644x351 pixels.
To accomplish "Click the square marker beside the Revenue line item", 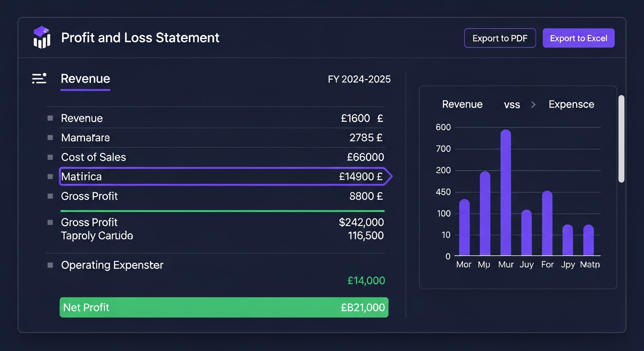I will [x=50, y=118].
